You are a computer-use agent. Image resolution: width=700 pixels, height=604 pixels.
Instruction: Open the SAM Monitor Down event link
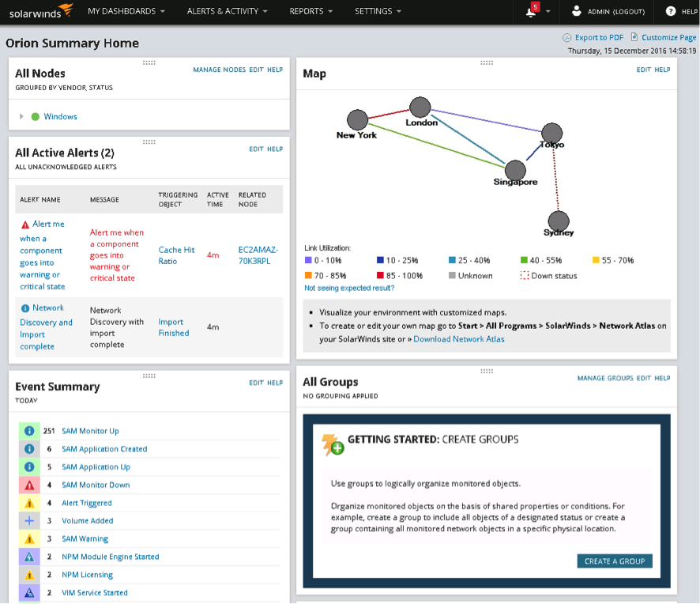[x=96, y=485]
